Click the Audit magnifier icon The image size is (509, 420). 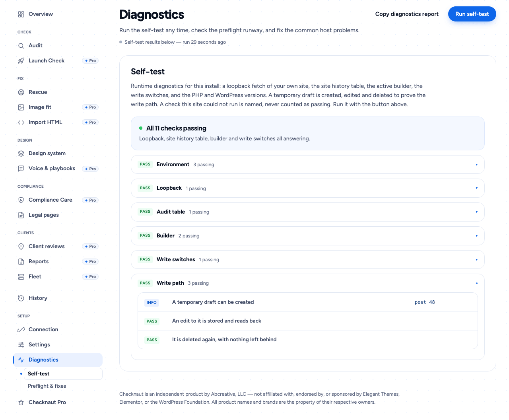[21, 46]
